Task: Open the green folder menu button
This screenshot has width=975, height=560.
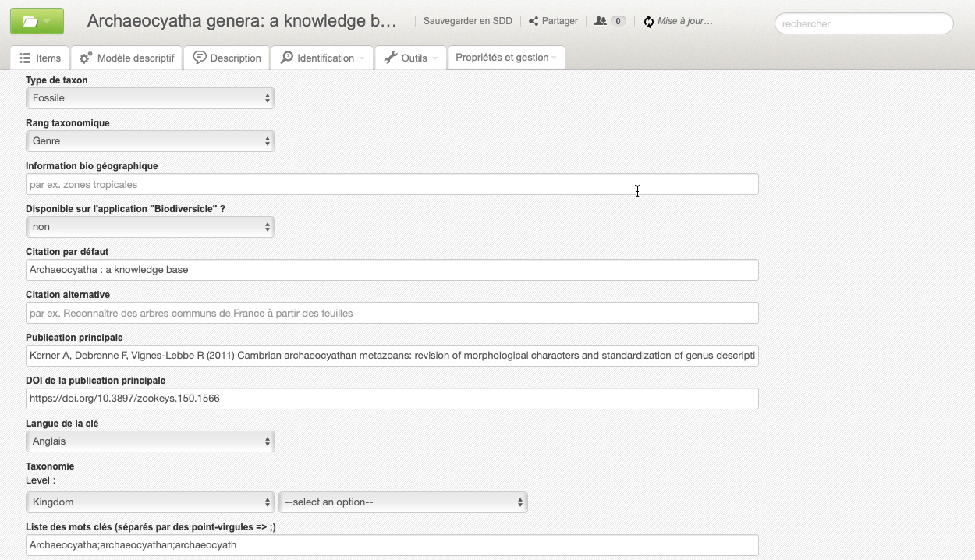Action: pos(37,22)
